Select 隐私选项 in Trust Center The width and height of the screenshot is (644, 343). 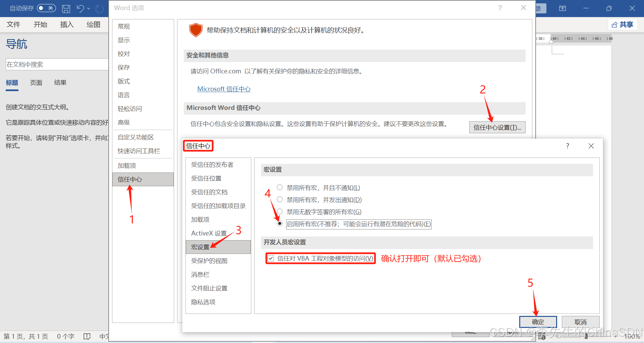(218, 302)
